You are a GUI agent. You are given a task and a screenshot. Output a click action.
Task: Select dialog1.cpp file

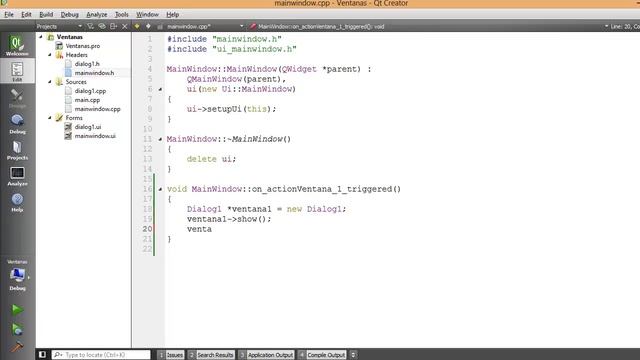click(90, 91)
